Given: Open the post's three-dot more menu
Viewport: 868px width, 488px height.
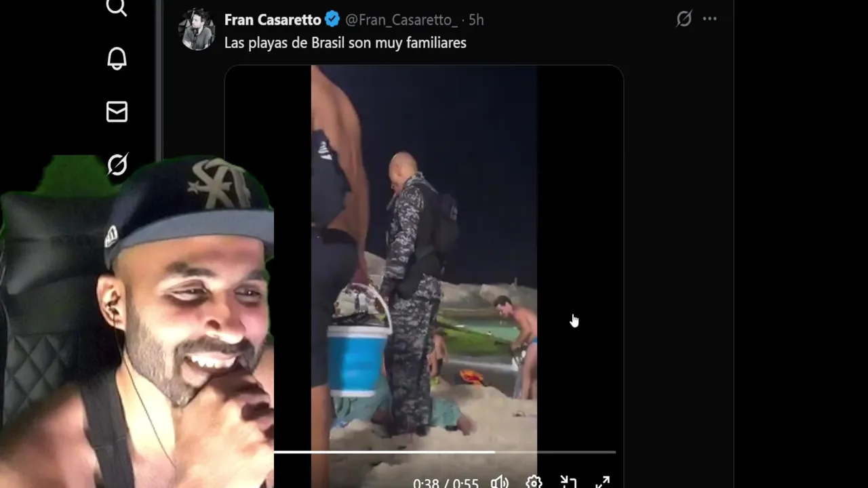Looking at the screenshot, I should click(710, 19).
